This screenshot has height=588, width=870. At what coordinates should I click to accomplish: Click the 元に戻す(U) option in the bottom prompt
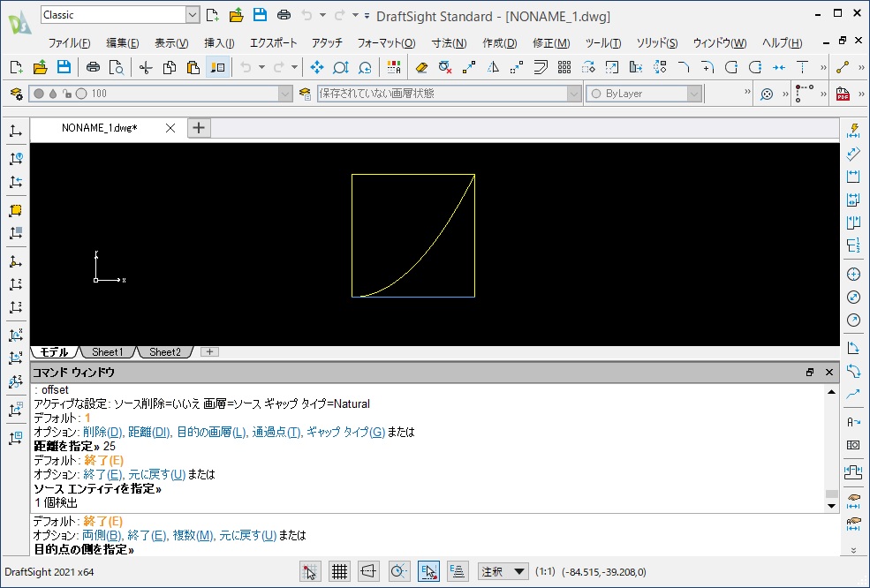248,535
